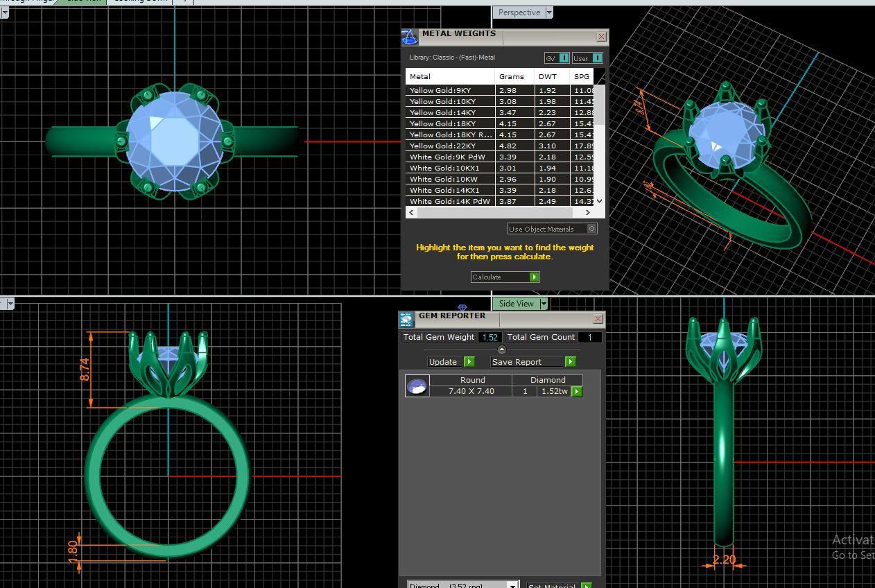Screen dimensions: 875x588
Task: Click green arrow on the 1.52tw gem row
Action: [x=576, y=392]
